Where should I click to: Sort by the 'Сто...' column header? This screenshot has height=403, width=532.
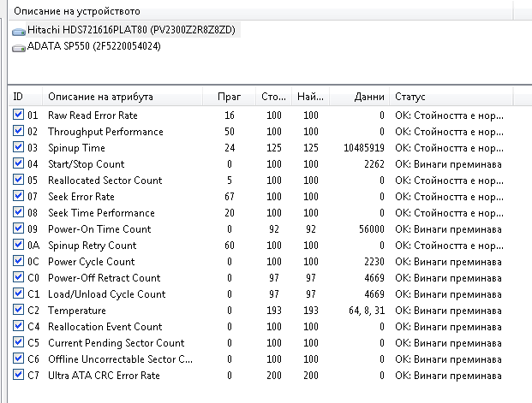(273, 97)
